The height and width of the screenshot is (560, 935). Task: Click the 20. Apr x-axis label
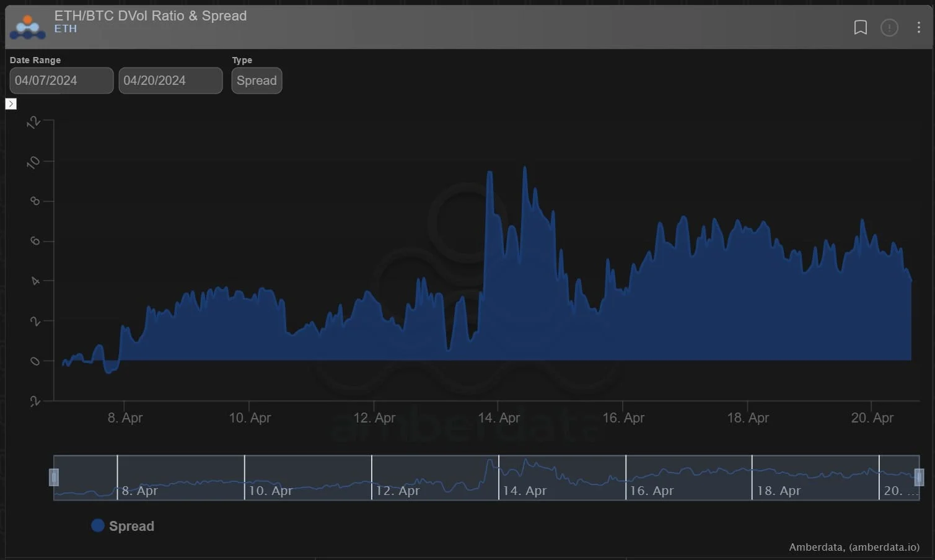click(x=872, y=418)
